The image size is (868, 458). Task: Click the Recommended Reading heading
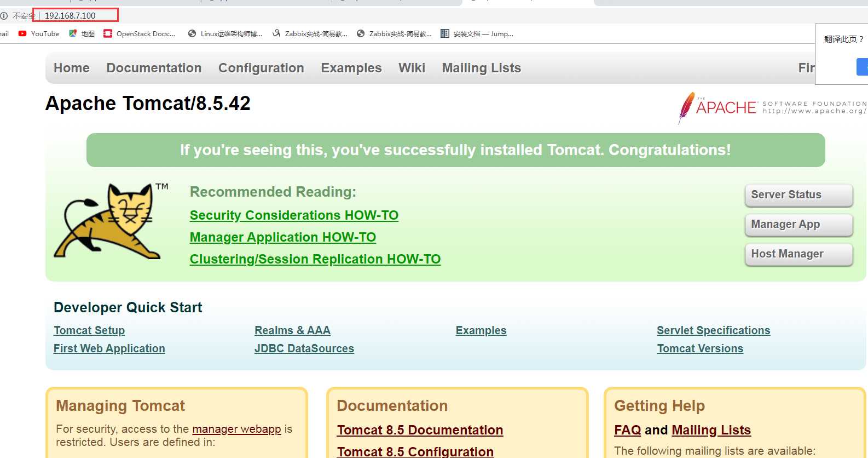273,192
